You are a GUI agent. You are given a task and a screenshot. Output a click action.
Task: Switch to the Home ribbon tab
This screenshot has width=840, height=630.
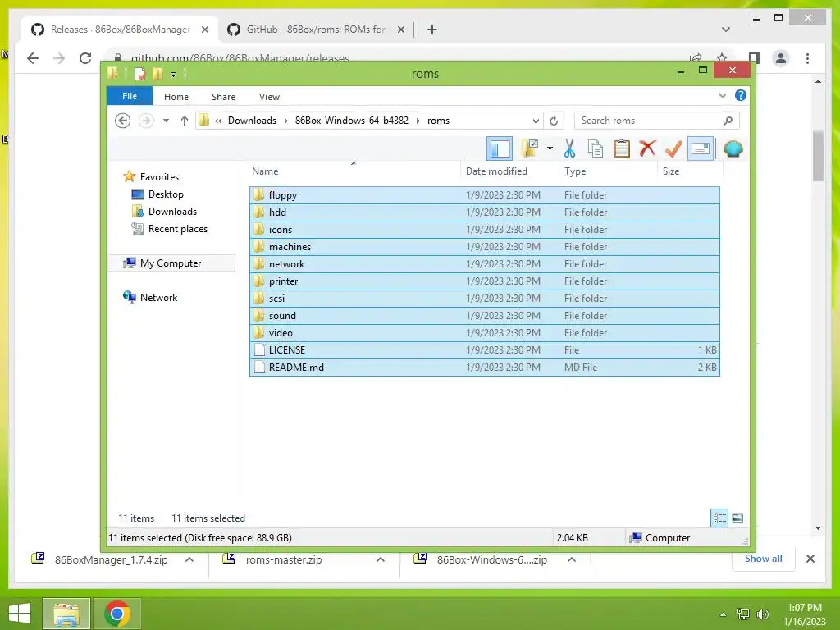pos(176,97)
